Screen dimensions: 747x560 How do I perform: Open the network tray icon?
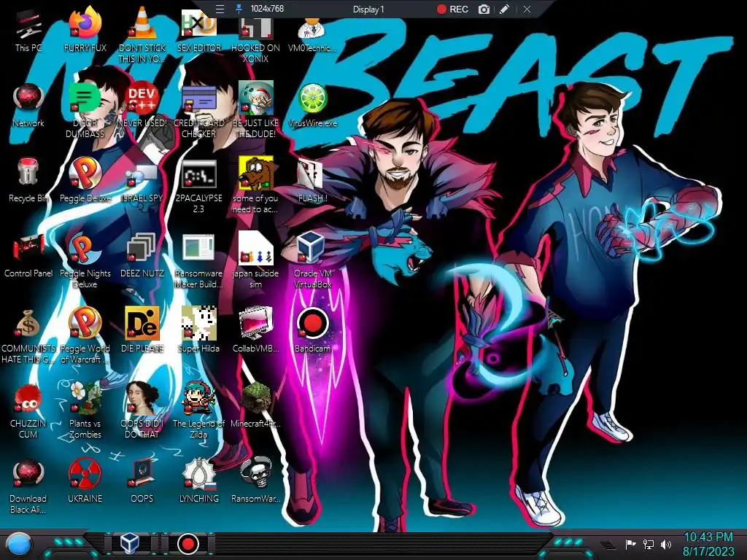(x=649, y=544)
